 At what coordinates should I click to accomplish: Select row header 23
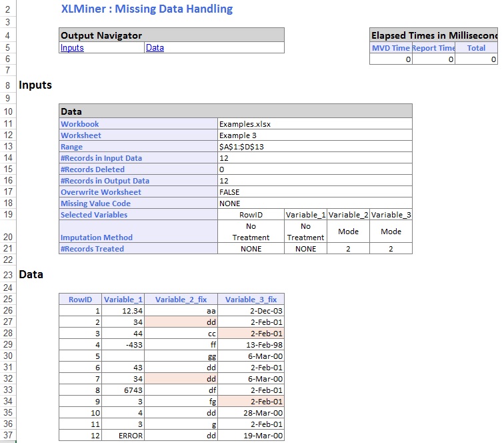7,275
